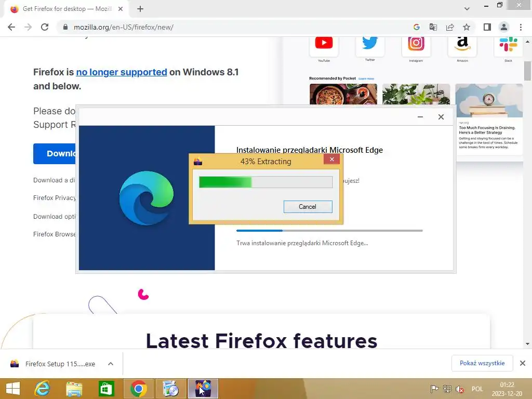
Task: Click the Twitter shortcut tile
Action: coord(370,46)
